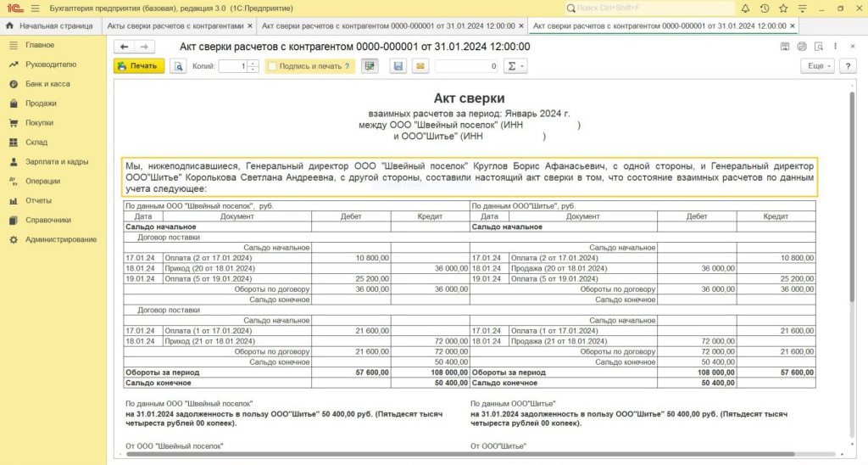Viewport: 868px width, 465px height.
Task: Switch to Начальная страница tab
Action: click(x=50, y=26)
